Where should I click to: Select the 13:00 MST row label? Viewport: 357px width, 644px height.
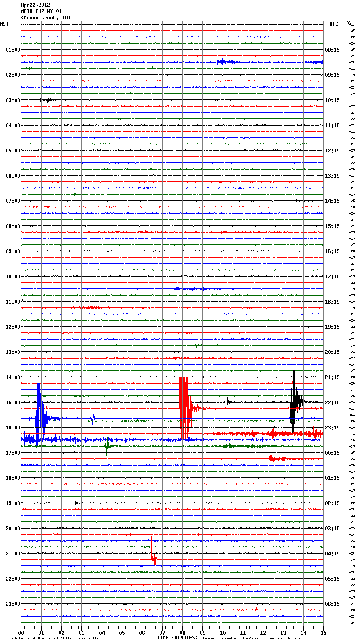13,352
